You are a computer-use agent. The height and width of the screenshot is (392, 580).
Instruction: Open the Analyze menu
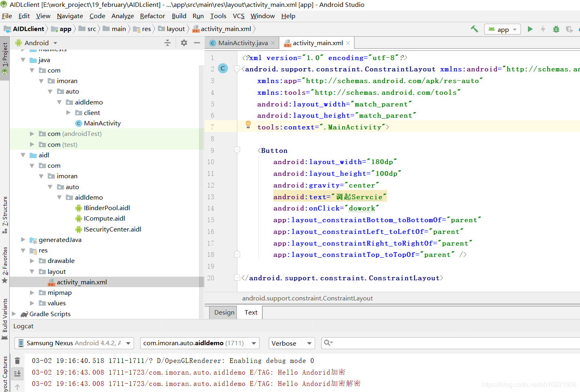[x=123, y=16]
